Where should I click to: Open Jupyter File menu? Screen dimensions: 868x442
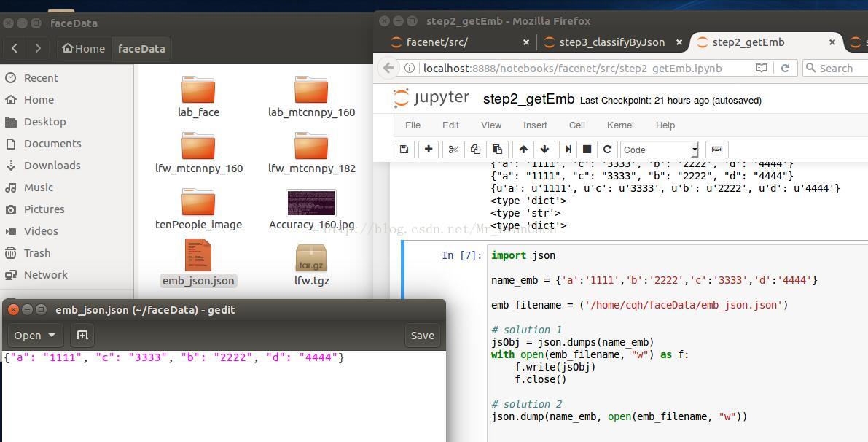tap(413, 125)
